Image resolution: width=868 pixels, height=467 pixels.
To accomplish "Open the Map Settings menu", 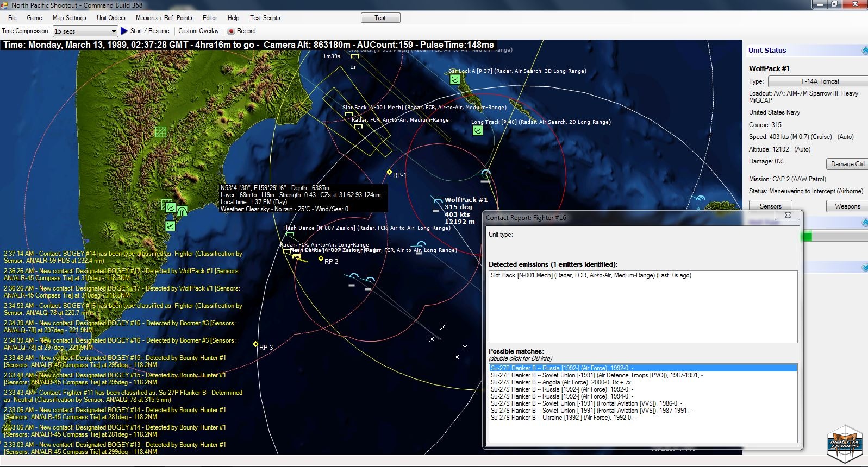I will (x=69, y=18).
